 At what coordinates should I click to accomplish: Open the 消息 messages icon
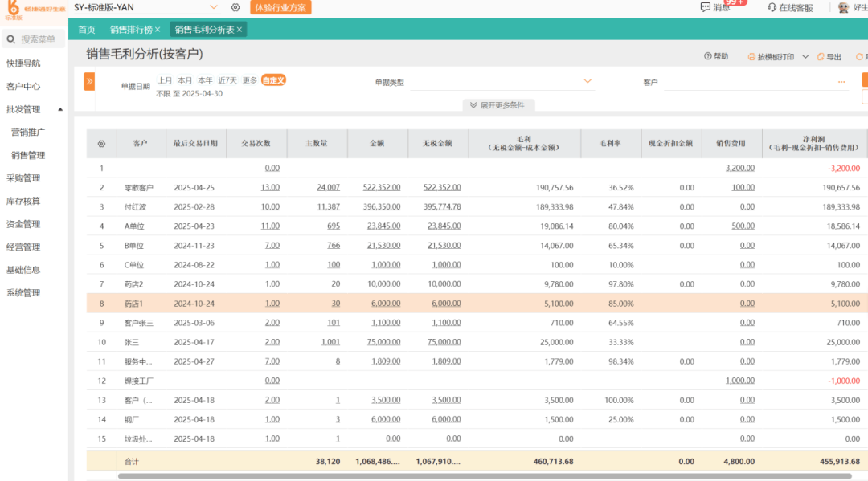[x=705, y=7]
